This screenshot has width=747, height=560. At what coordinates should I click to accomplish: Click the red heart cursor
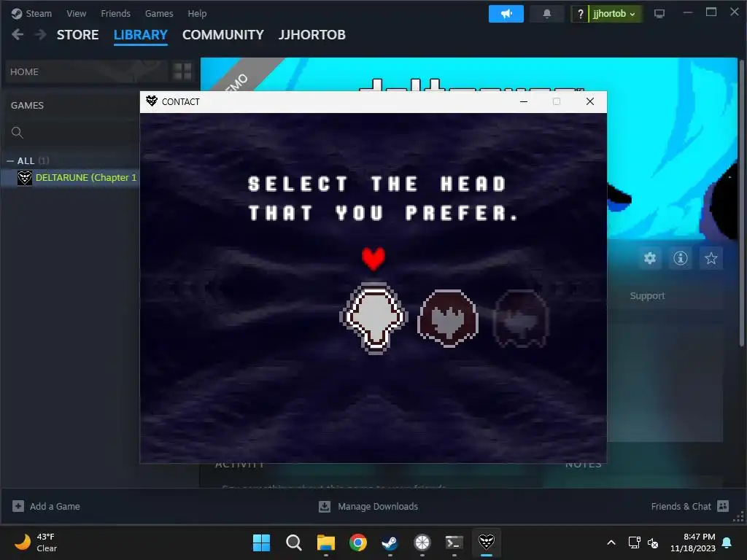(373, 259)
